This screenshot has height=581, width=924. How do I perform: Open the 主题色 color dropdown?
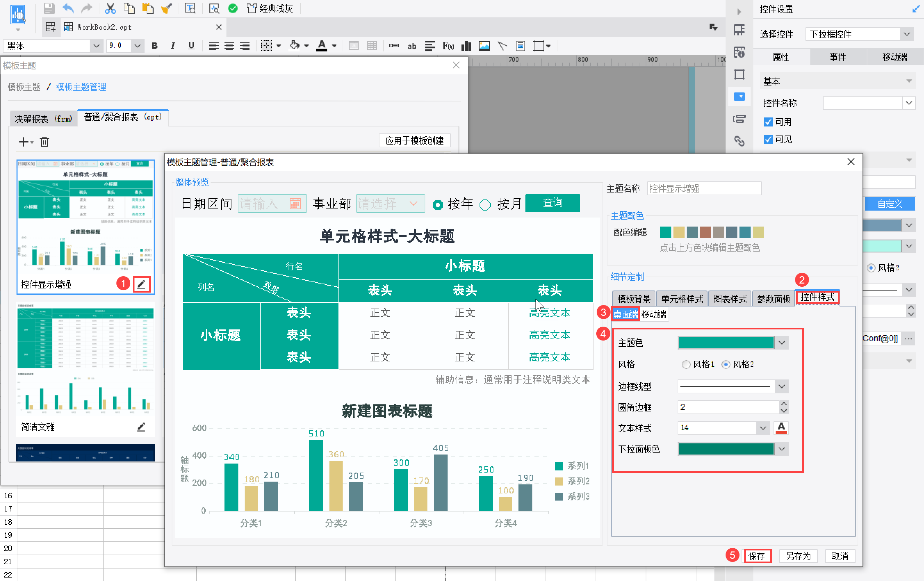click(x=782, y=343)
